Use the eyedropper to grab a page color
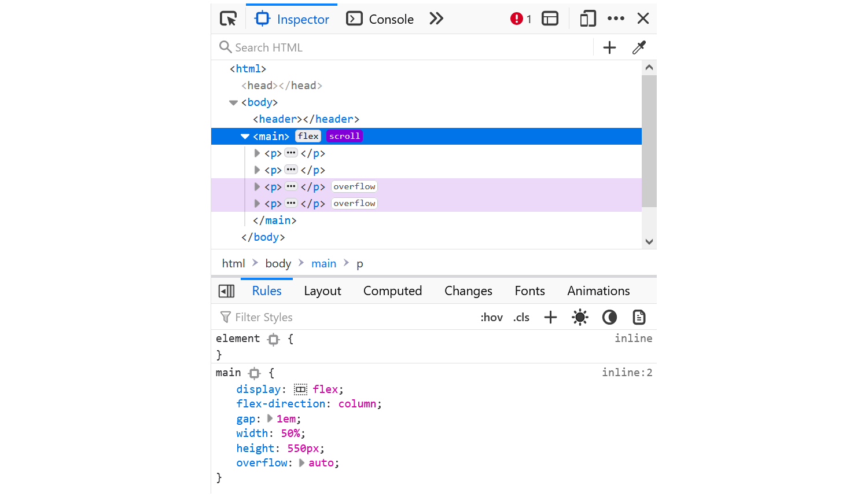 639,47
